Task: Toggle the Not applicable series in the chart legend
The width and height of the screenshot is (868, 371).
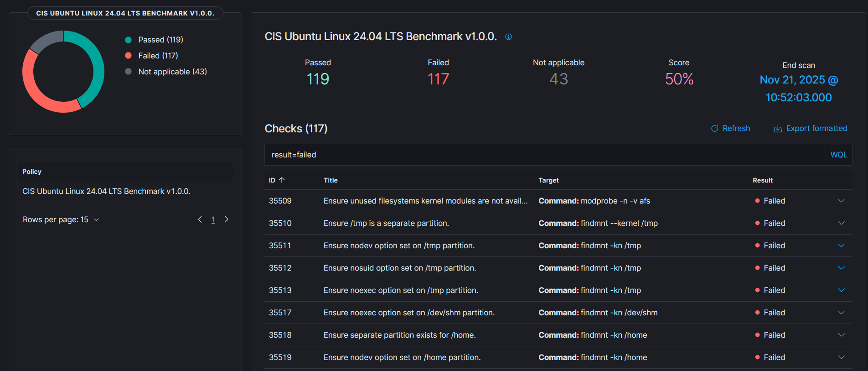Action: pyautogui.click(x=166, y=72)
